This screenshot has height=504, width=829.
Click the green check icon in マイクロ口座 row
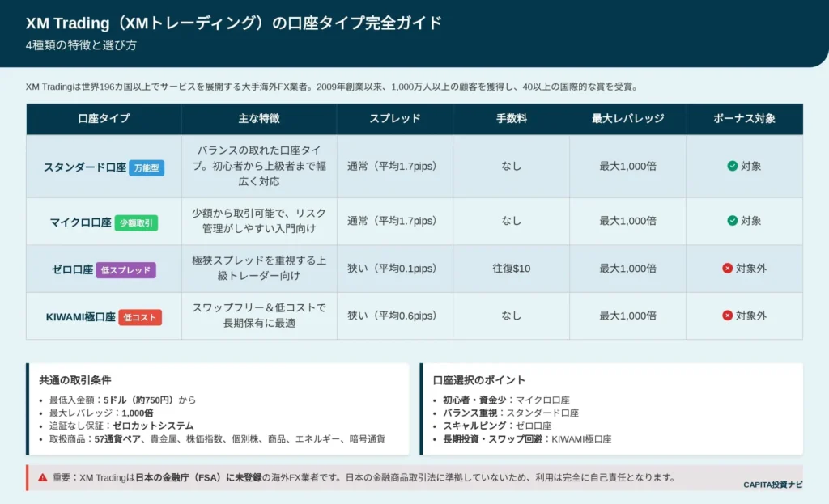732,220
